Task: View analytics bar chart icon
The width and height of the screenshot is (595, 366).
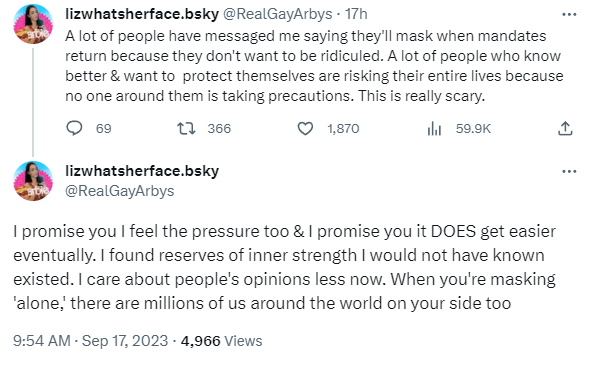Action: tap(434, 129)
